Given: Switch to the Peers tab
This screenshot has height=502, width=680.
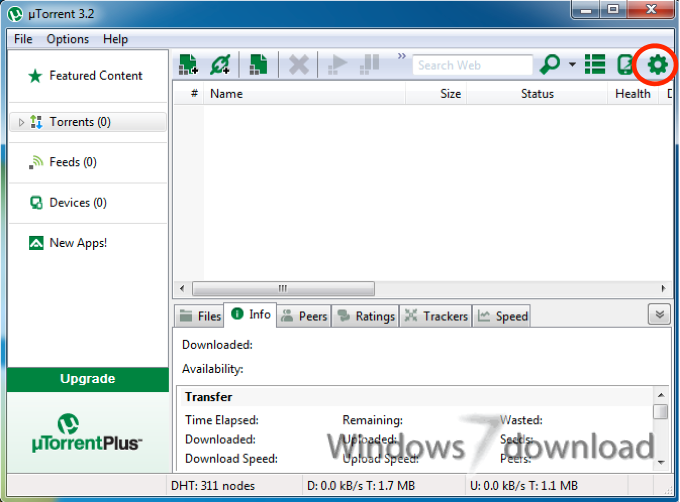Looking at the screenshot, I should point(304,316).
